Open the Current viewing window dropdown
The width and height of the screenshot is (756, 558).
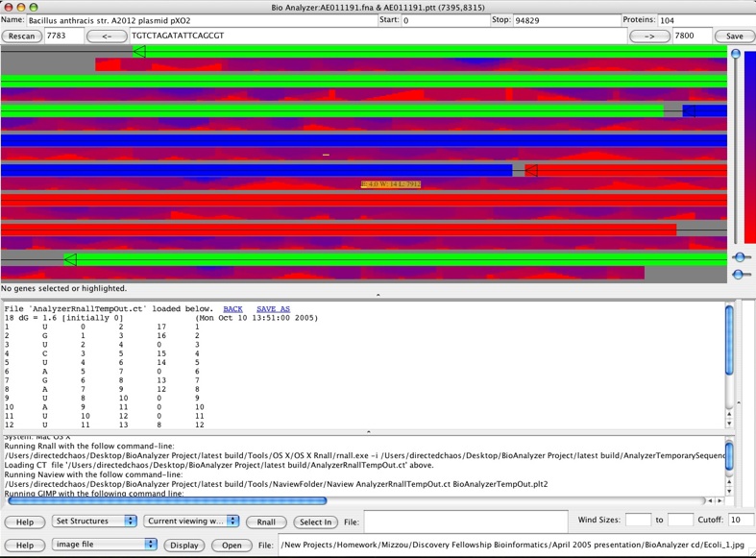(x=191, y=521)
